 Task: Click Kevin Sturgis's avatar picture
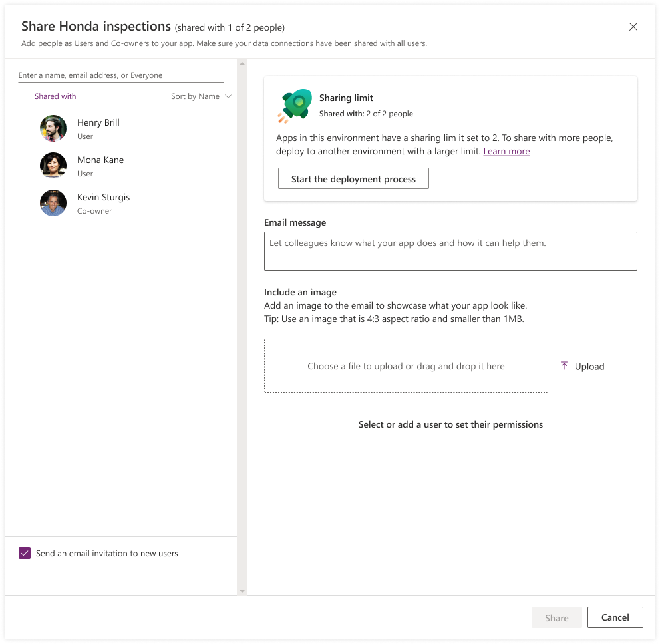53,203
